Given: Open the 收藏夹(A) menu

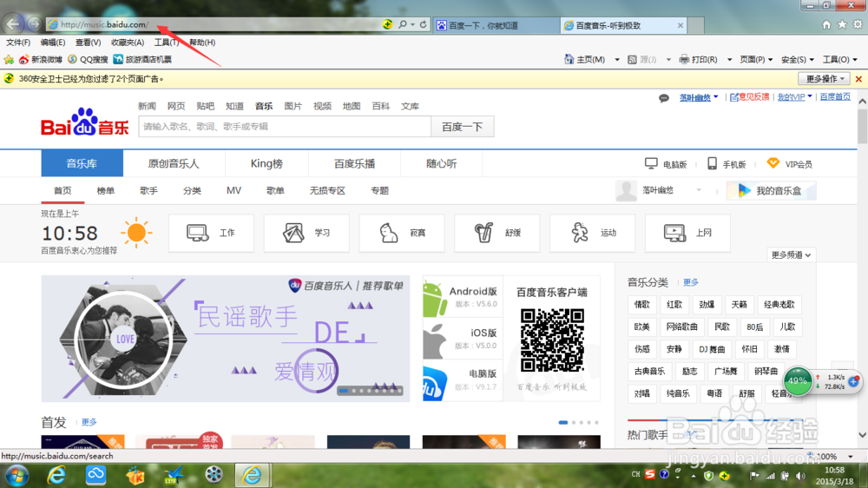Looking at the screenshot, I should pyautogui.click(x=128, y=42).
